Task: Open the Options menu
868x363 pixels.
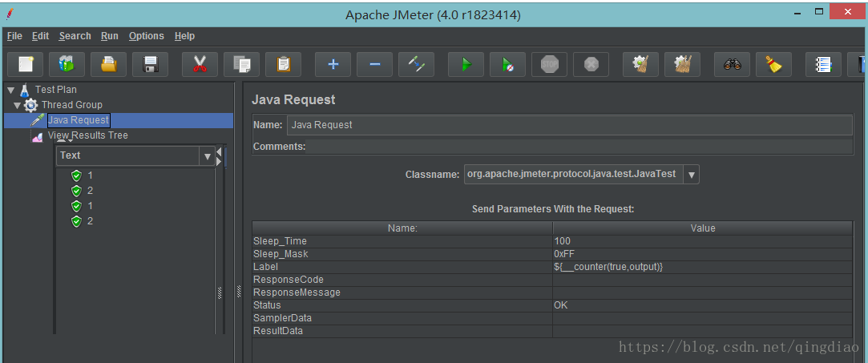Action: point(147,36)
